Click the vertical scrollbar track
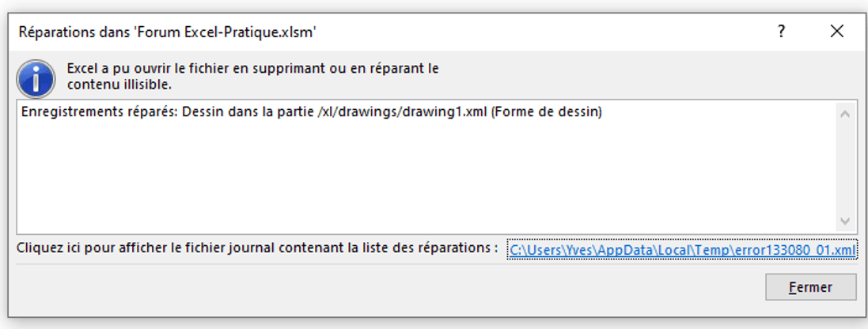 click(844, 168)
